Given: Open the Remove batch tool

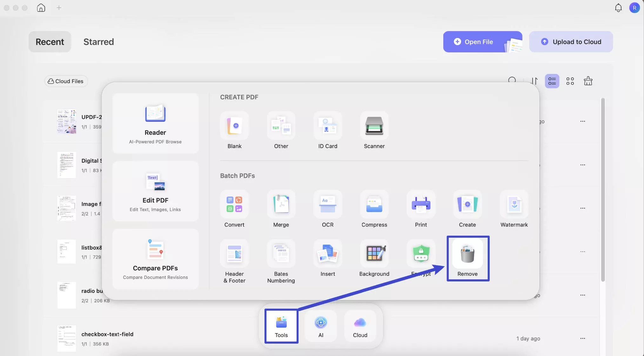Looking at the screenshot, I should pos(467,254).
